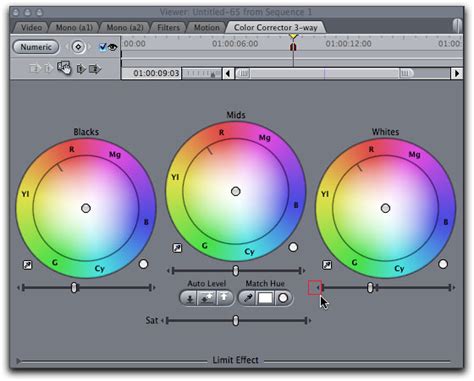Image resolution: width=474 pixels, height=381 pixels.
Task: Switch to the Mono (a2) tab
Action: click(x=125, y=28)
